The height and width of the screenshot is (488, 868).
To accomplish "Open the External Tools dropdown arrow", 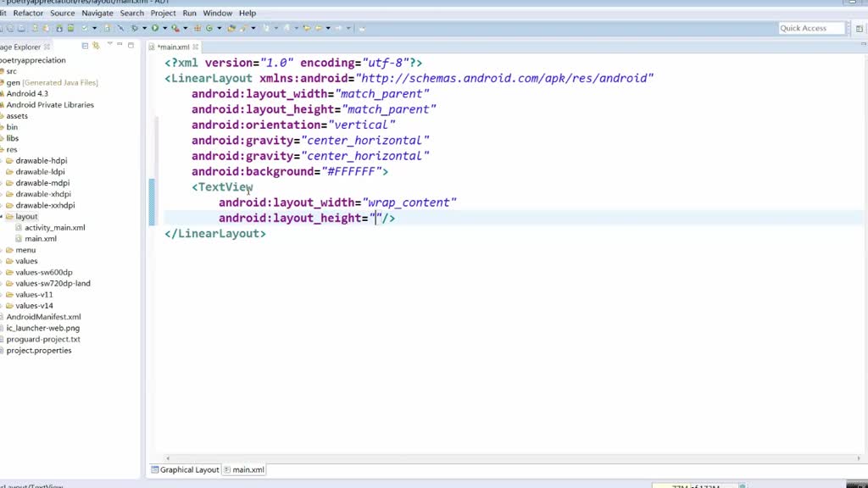I will [186, 28].
